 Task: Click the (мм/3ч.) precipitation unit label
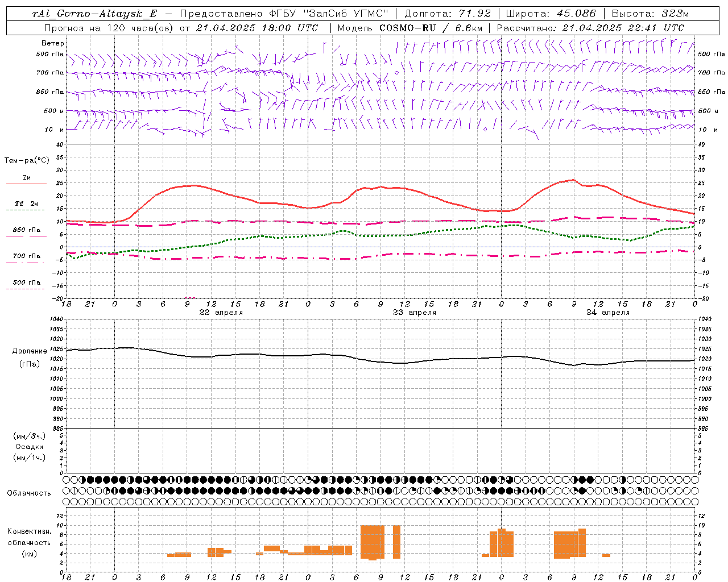click(30, 436)
